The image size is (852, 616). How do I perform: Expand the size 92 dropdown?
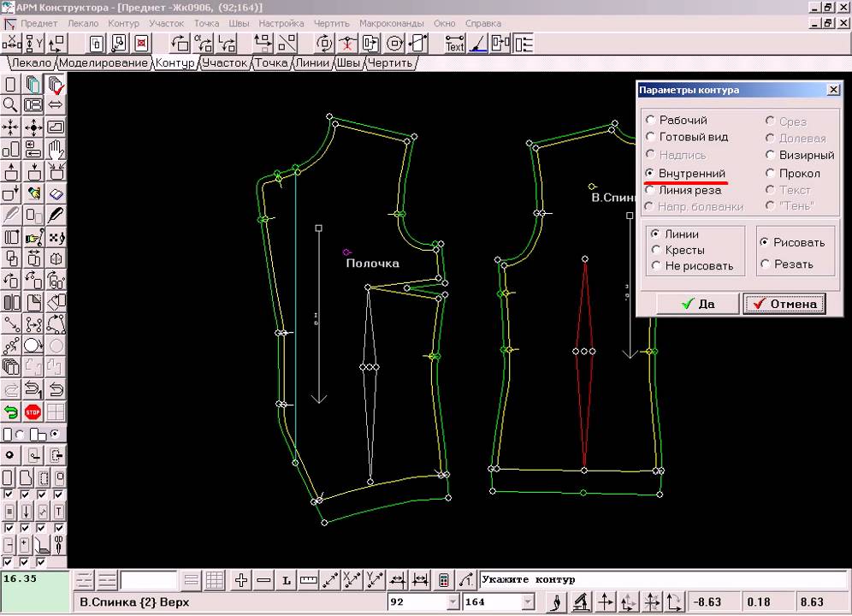coord(453,602)
